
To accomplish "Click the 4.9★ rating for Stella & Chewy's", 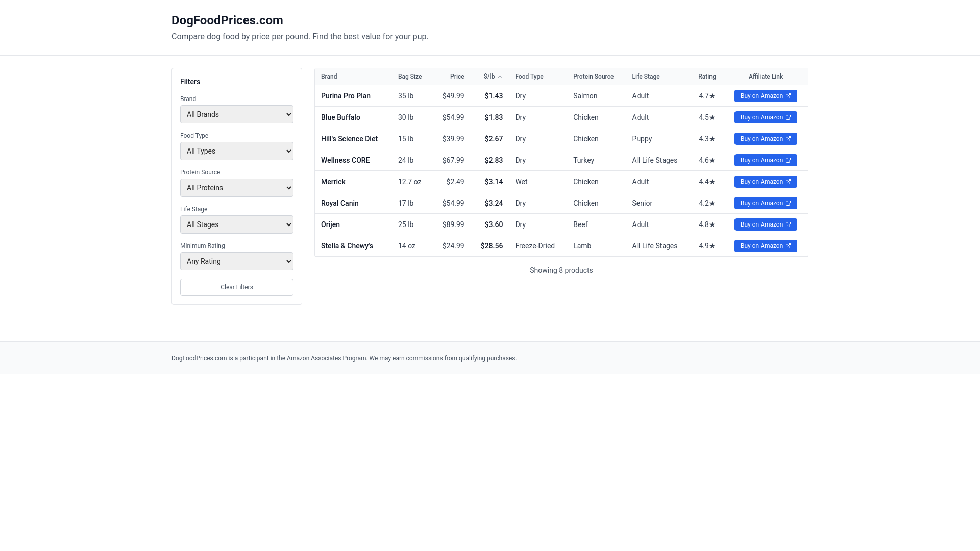I will (707, 246).
